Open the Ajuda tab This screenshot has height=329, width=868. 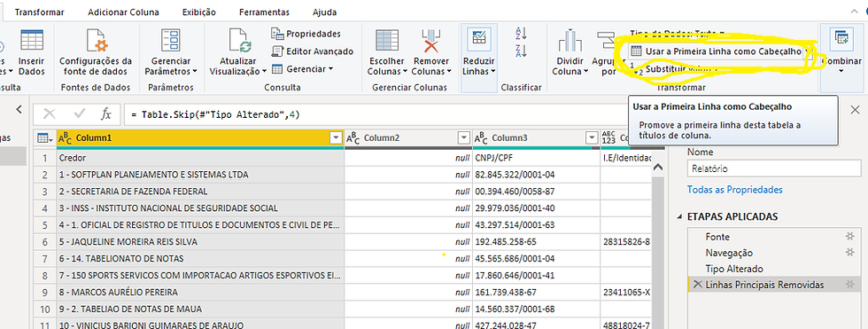pos(324,12)
